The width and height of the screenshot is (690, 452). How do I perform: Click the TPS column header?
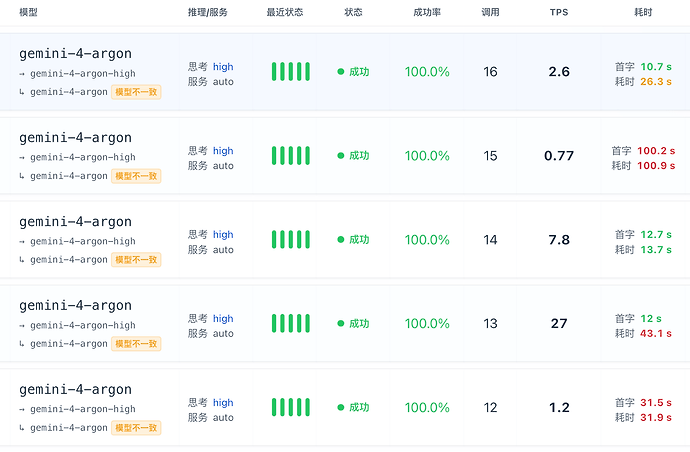(x=559, y=12)
